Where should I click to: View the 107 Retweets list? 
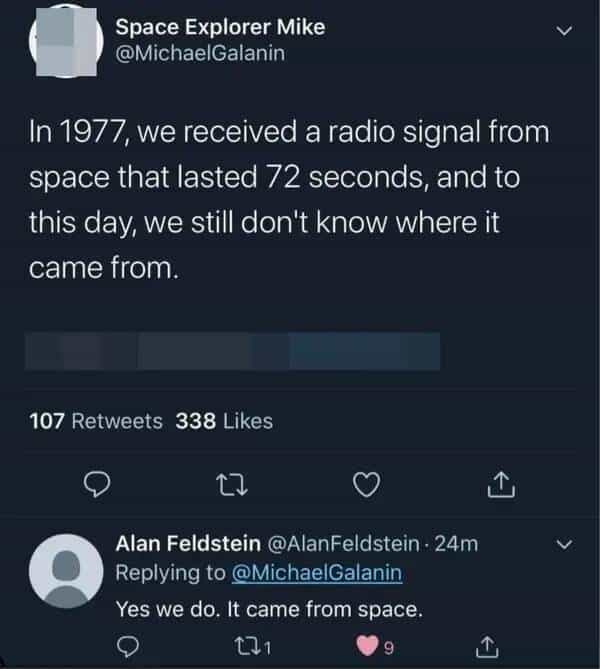click(96, 422)
